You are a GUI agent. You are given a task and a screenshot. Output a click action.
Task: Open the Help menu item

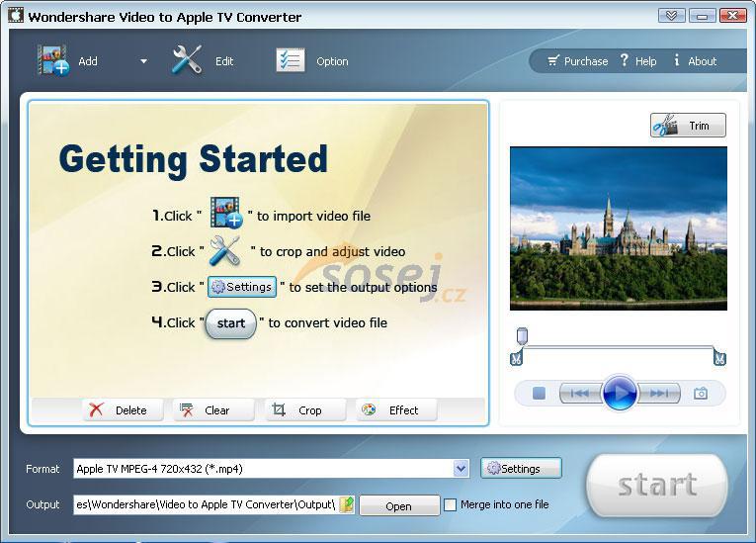click(x=638, y=60)
